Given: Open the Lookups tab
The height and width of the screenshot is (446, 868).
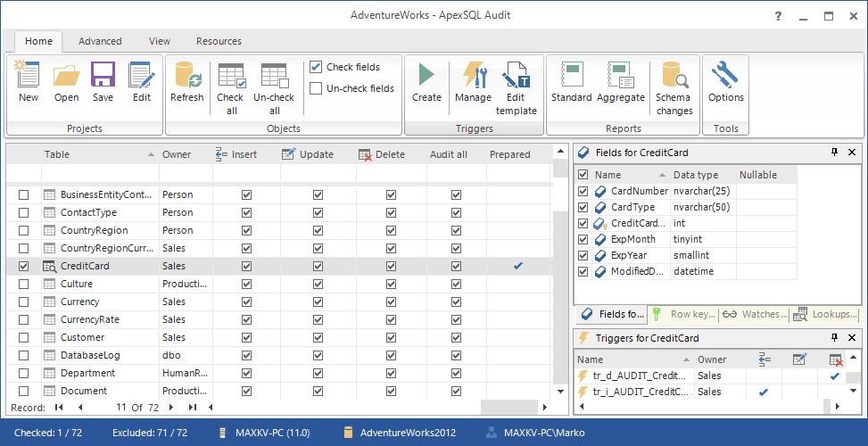Looking at the screenshot, I should [x=825, y=314].
